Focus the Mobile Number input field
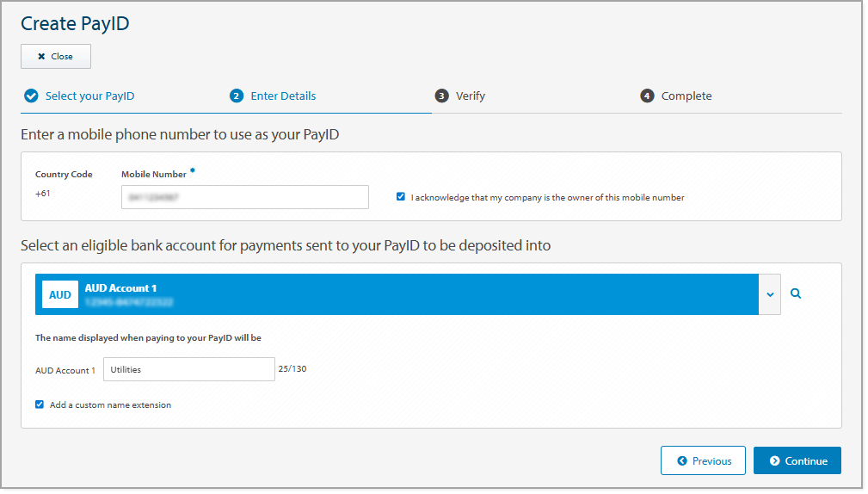Viewport: 868px width, 494px height. 244,197
